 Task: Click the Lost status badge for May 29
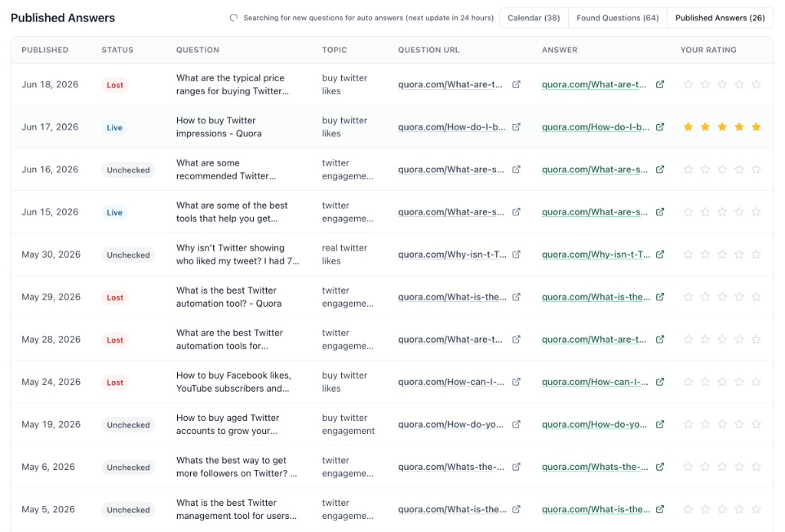coord(115,297)
